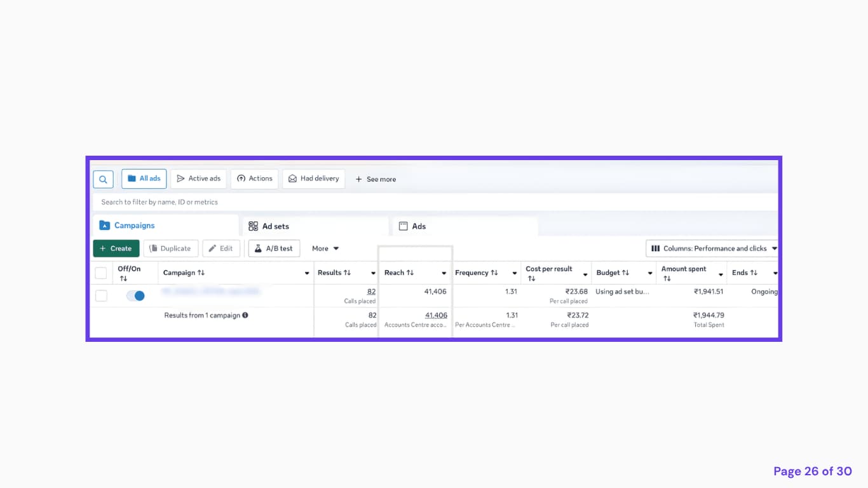The height and width of the screenshot is (488, 868).
Task: Click the info icon beside Results from 1 campaign
Action: click(x=245, y=315)
